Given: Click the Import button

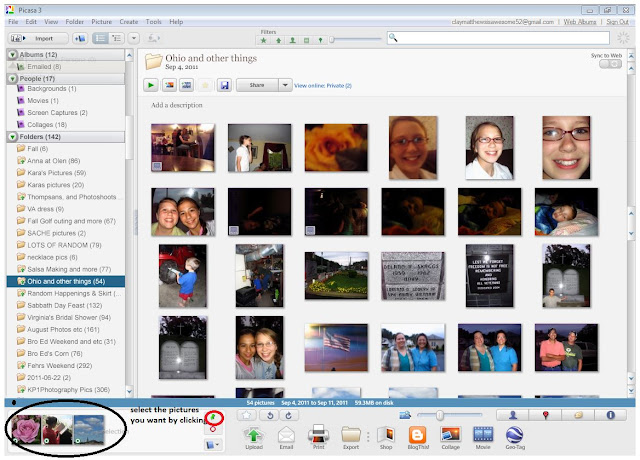Looking at the screenshot, I should [x=38, y=38].
